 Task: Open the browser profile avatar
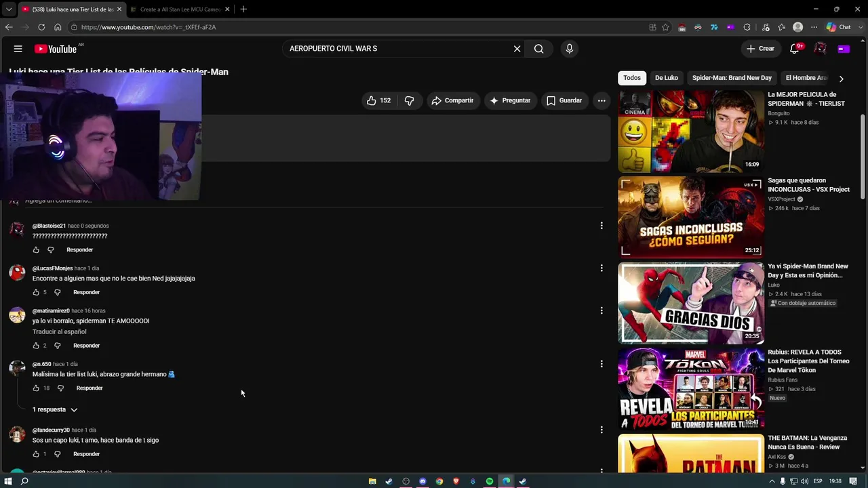798,27
